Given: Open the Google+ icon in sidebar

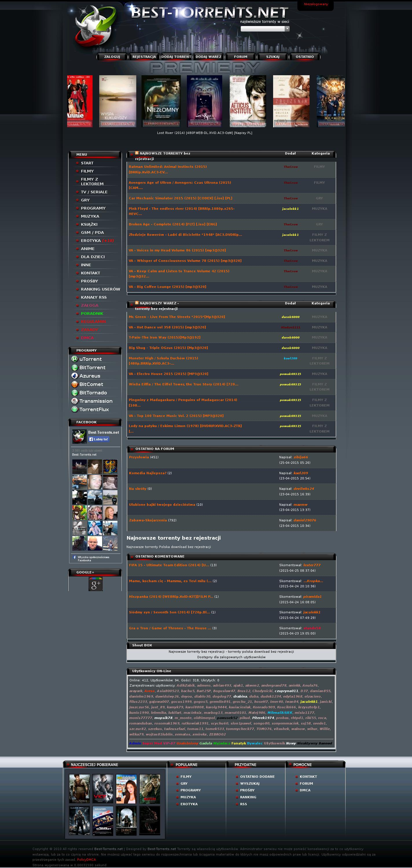Looking at the screenshot, I should [x=95, y=584].
